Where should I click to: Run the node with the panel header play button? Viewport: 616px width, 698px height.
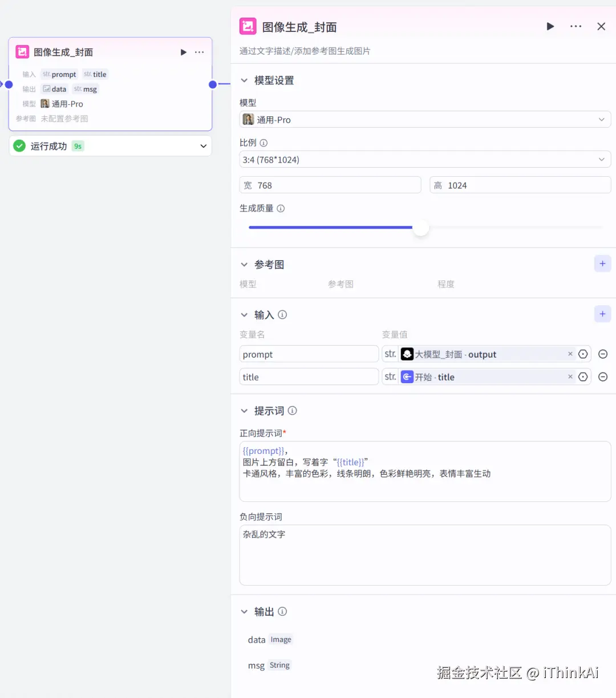[x=550, y=26]
